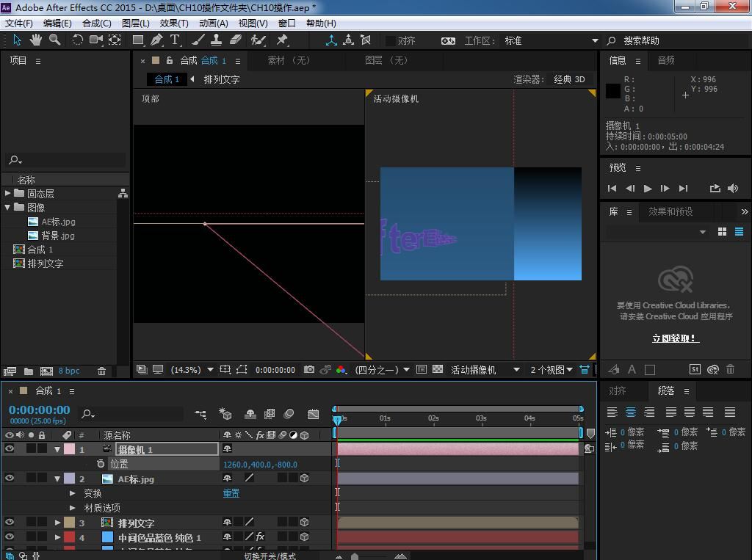Select the Pen tool
752x560 pixels.
[156, 40]
